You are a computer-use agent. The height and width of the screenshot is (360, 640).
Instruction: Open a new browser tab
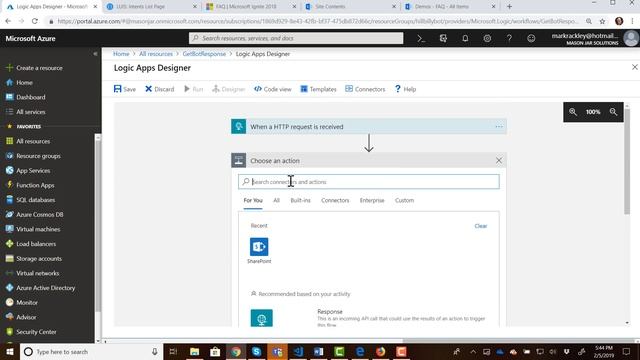(509, 7)
